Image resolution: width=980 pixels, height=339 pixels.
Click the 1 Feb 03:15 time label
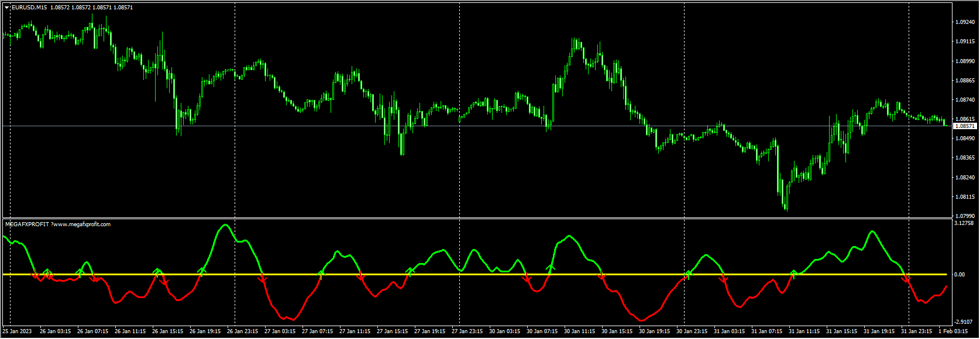(953, 331)
